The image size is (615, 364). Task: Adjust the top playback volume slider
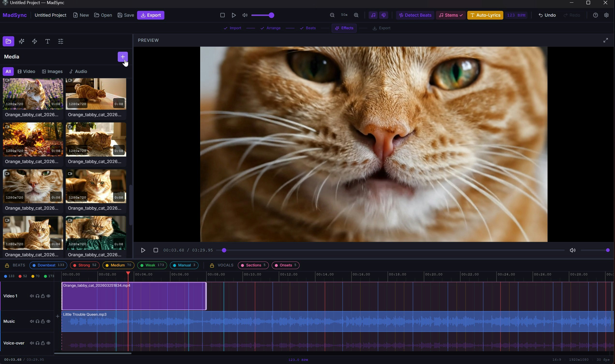click(x=263, y=15)
